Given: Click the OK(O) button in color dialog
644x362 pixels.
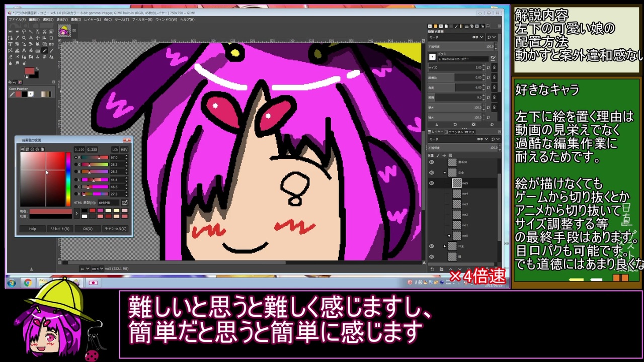Looking at the screenshot, I should pos(88,229).
